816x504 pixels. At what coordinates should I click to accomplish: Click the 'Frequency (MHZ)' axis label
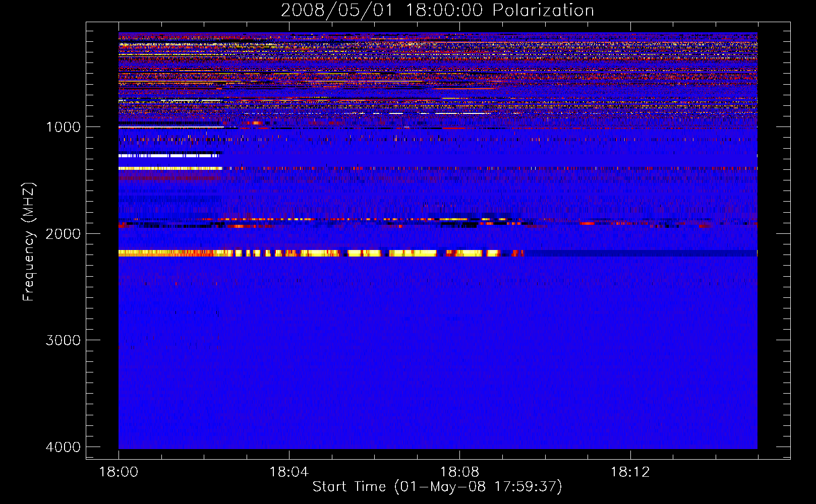[29, 242]
